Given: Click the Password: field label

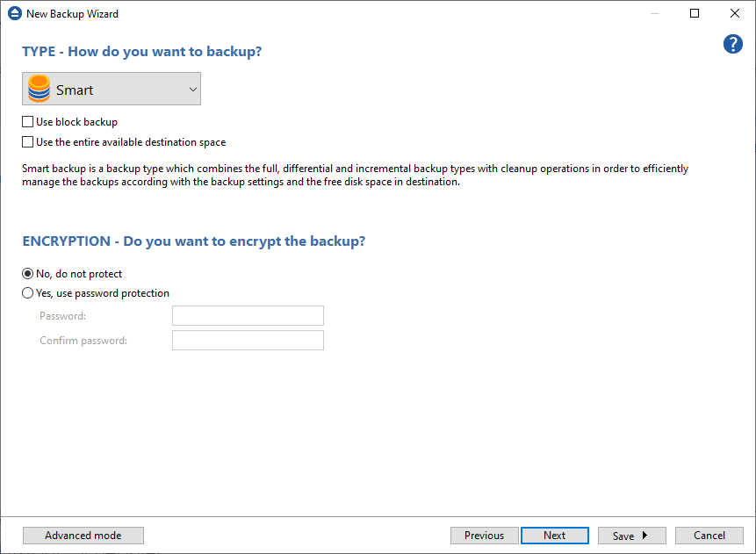Looking at the screenshot, I should (x=62, y=316).
